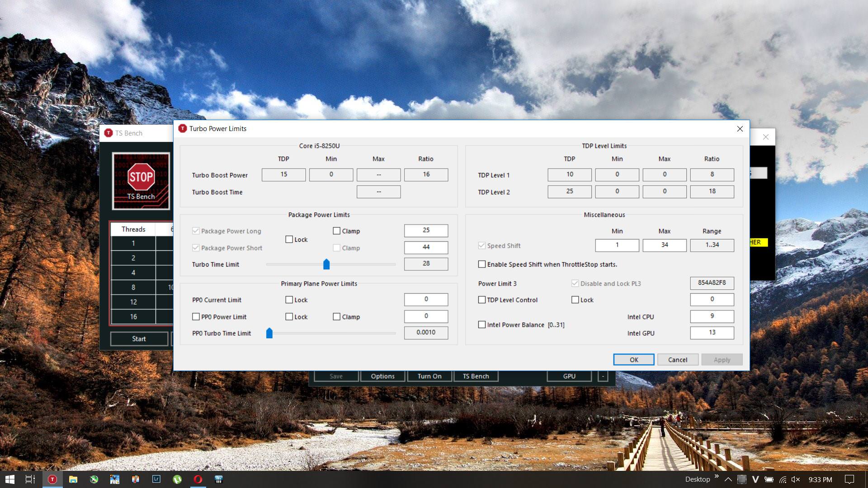Select the 16 threads row
Screen dimensions: 868x488
133,317
